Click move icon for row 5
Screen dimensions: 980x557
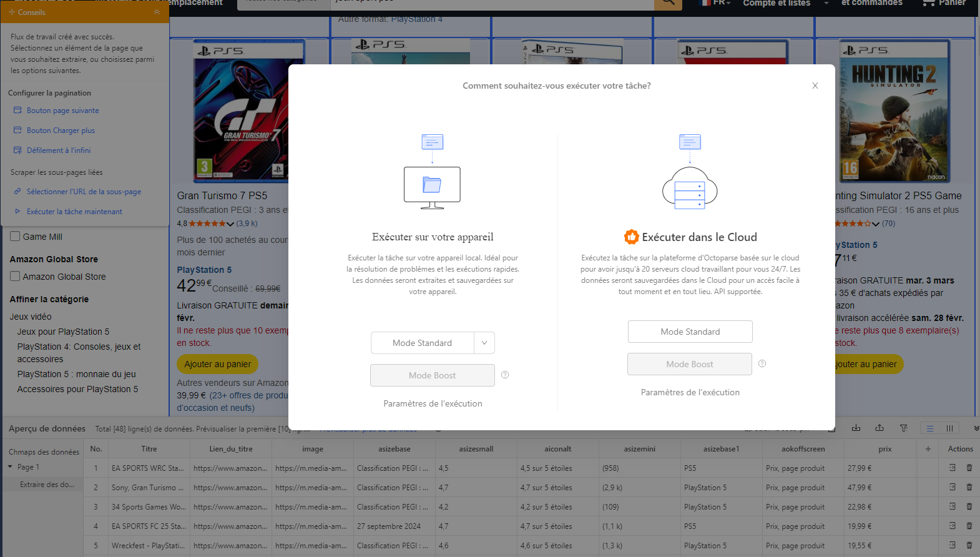953,545
